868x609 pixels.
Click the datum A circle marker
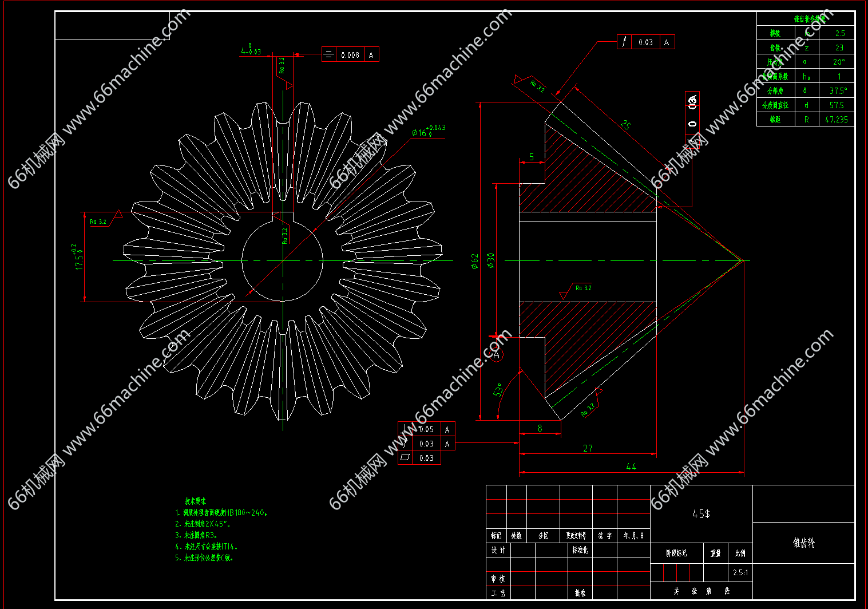click(x=496, y=355)
